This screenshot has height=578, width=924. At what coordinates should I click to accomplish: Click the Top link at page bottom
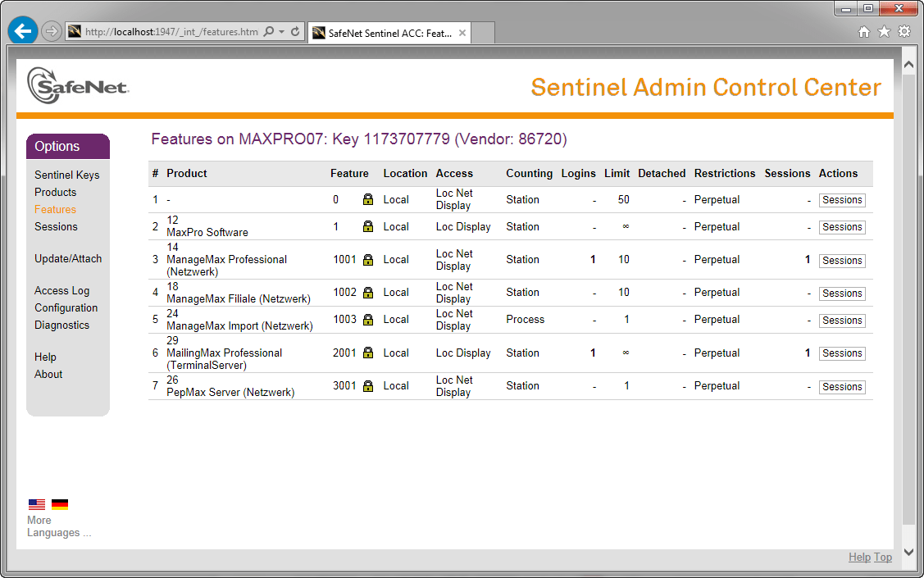pyautogui.click(x=883, y=557)
